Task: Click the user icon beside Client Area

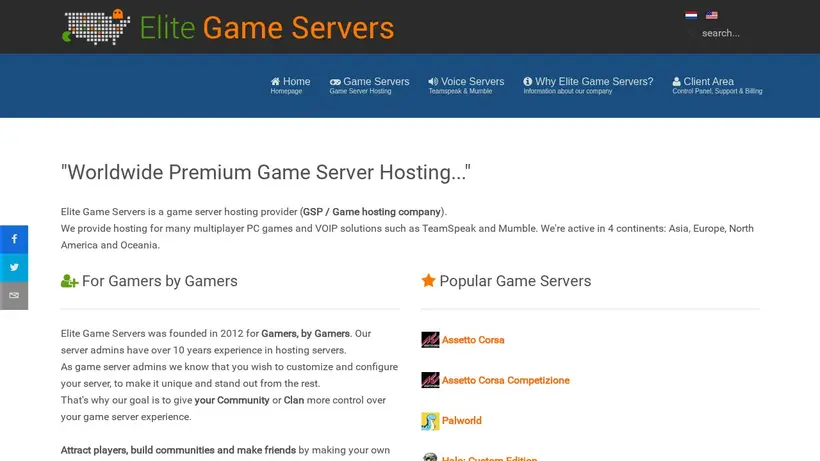Action: click(676, 82)
